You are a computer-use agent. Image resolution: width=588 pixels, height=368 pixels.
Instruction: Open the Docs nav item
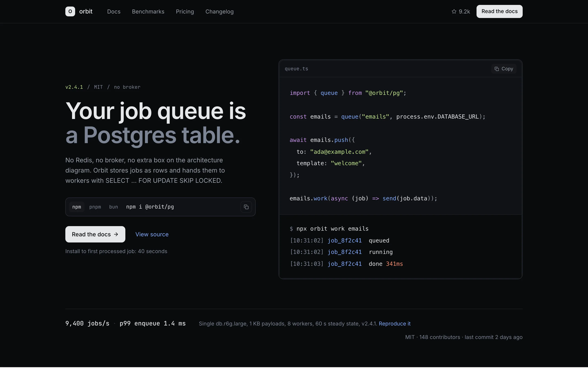(x=114, y=11)
